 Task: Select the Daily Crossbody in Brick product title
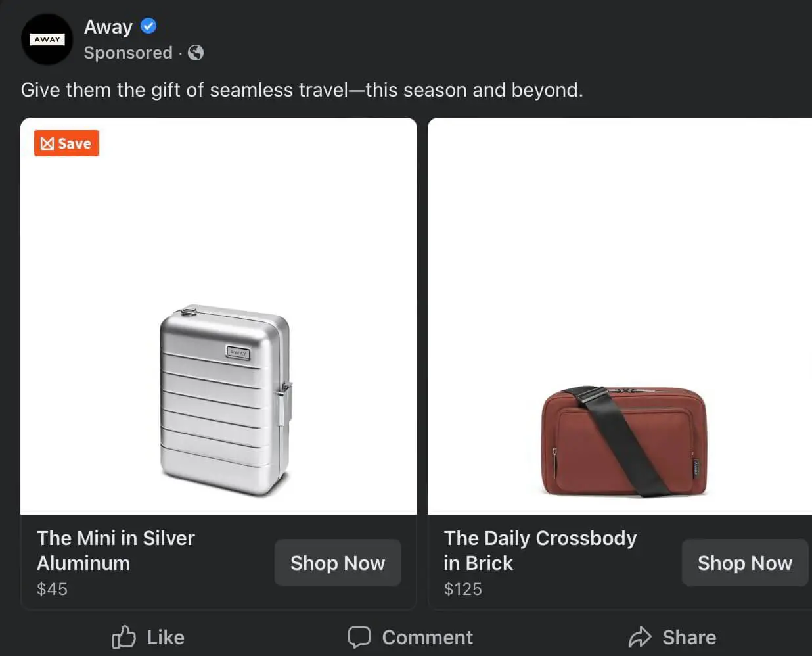tap(540, 550)
